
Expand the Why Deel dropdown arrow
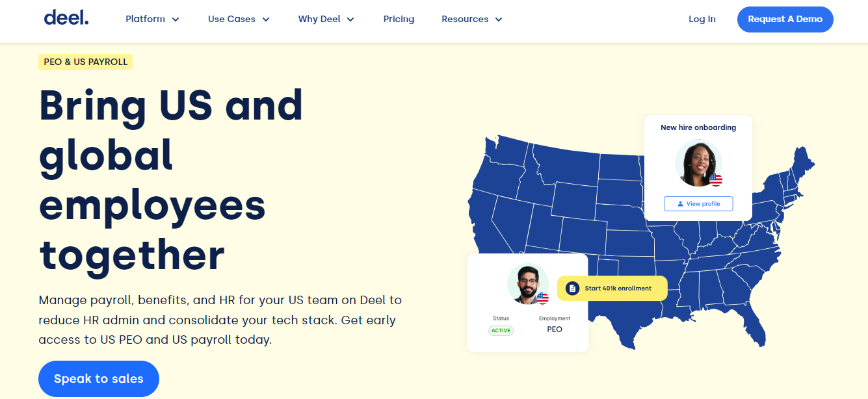350,19
